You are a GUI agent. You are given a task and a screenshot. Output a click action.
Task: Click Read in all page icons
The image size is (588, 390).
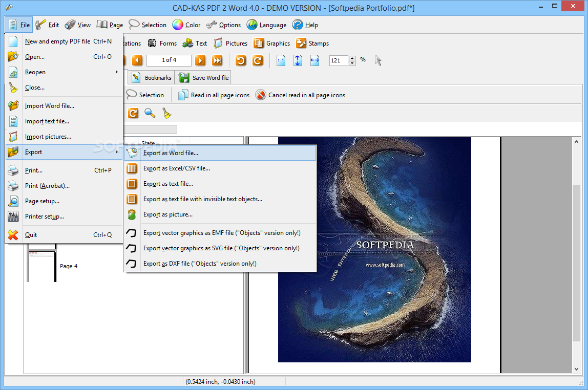point(214,95)
